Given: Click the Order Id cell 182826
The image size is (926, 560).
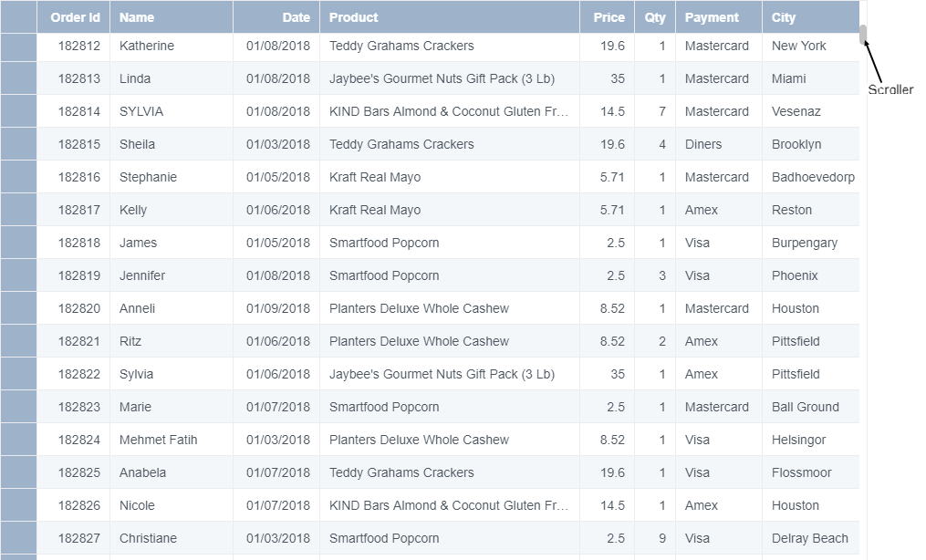Looking at the screenshot, I should [73, 505].
